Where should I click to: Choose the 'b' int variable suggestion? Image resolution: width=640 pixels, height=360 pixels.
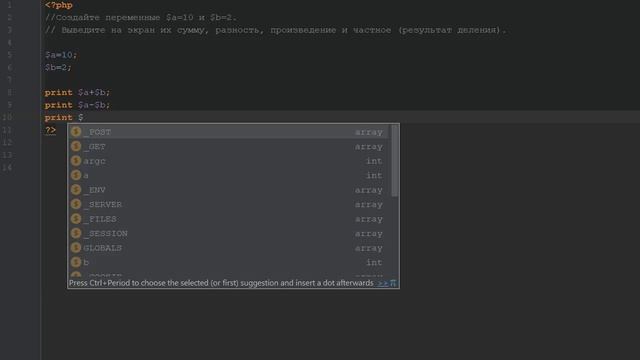pyautogui.click(x=229, y=262)
